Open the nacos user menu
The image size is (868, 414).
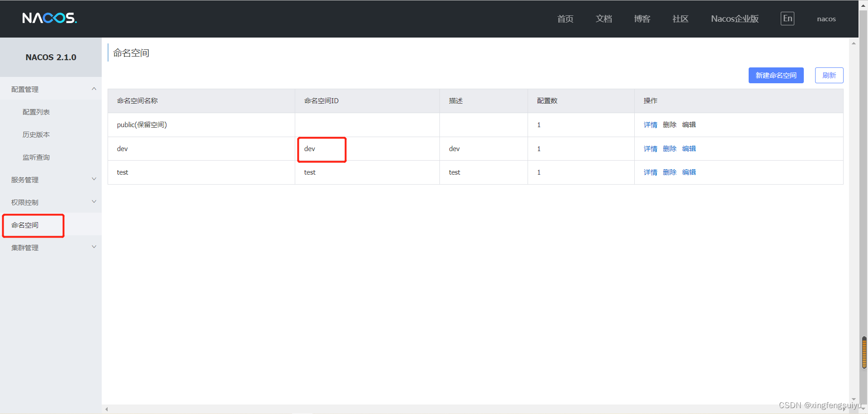tap(826, 19)
